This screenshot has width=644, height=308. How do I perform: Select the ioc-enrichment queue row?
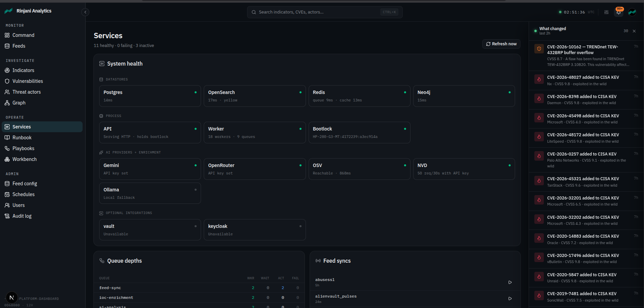click(199, 298)
